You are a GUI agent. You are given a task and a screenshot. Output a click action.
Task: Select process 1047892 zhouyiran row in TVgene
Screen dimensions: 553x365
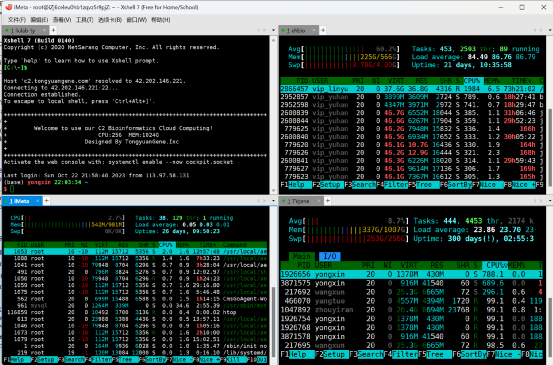click(412, 310)
